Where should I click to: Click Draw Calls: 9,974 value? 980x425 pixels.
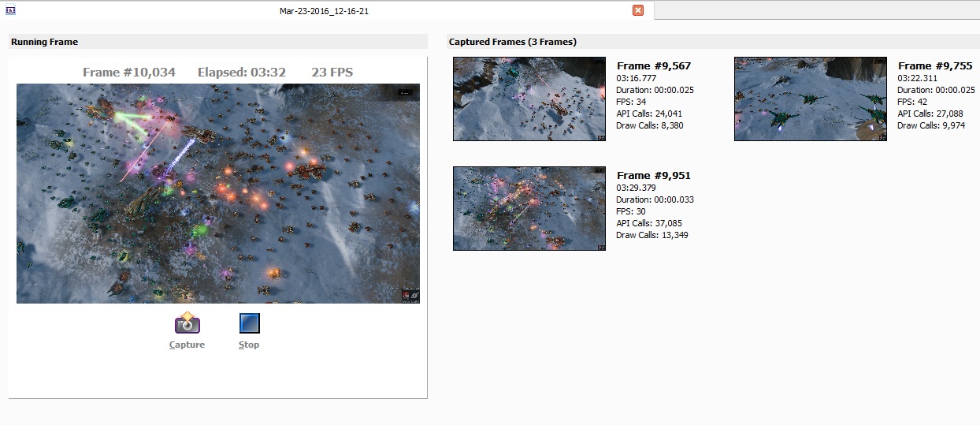pos(931,125)
